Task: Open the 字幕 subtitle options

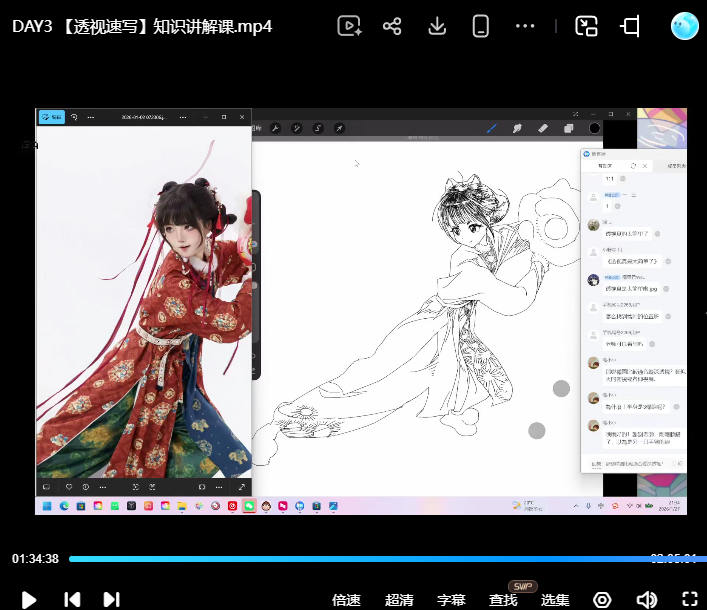Action: coord(451,600)
